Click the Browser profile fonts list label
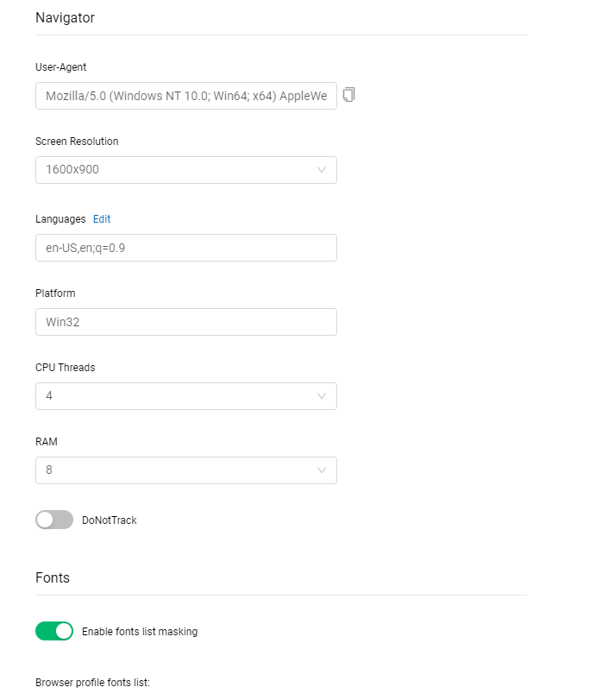This screenshot has height=700, width=602. click(x=93, y=683)
